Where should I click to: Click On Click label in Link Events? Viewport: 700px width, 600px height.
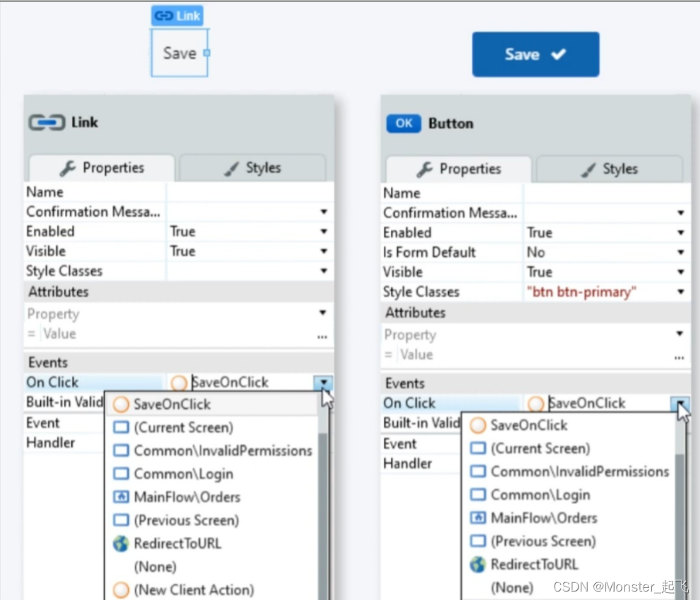tap(52, 383)
